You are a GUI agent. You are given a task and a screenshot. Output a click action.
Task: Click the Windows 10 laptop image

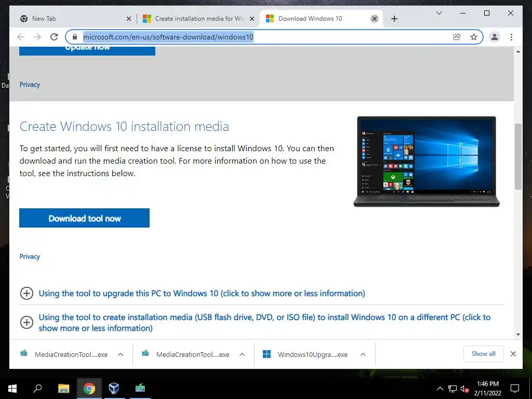(427, 162)
